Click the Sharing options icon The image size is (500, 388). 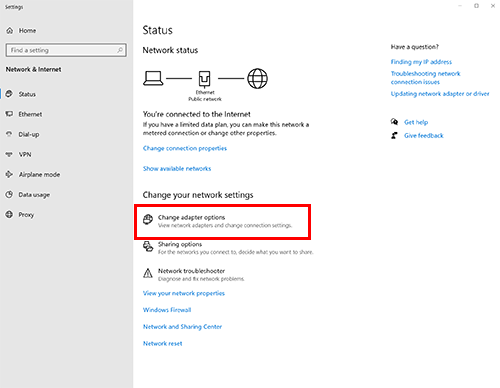pos(148,247)
